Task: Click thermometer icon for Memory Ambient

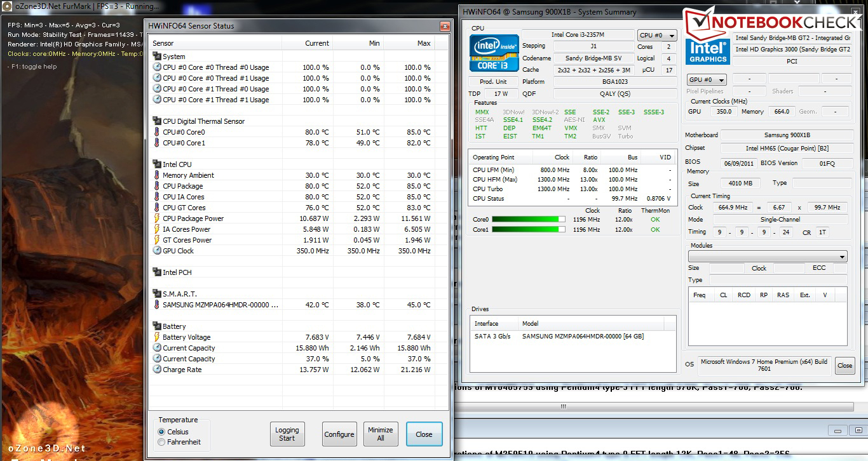Action: coord(157,175)
